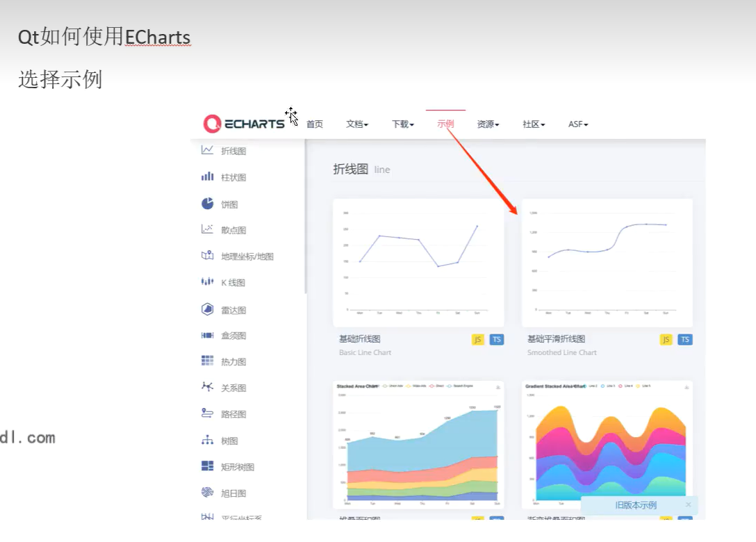Select the line chart (折线图) sidebar icon
Viewport: 756px width, 542px height.
pos(207,150)
